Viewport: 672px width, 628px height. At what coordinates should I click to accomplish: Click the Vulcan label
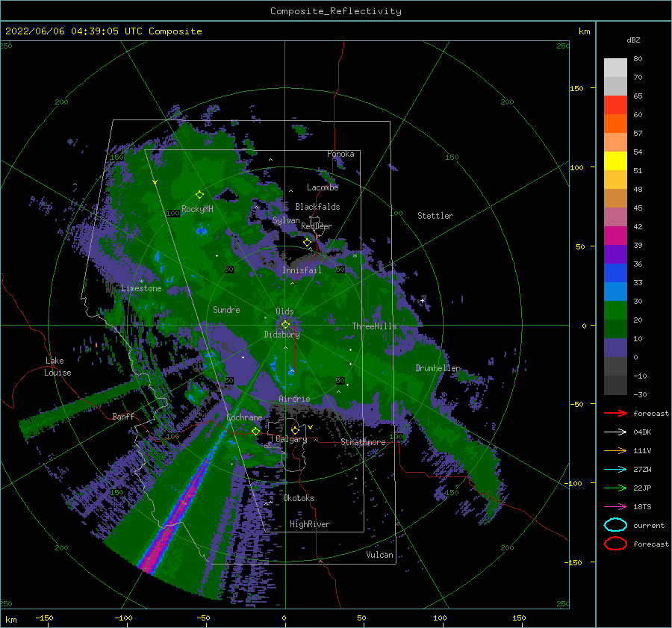click(380, 555)
